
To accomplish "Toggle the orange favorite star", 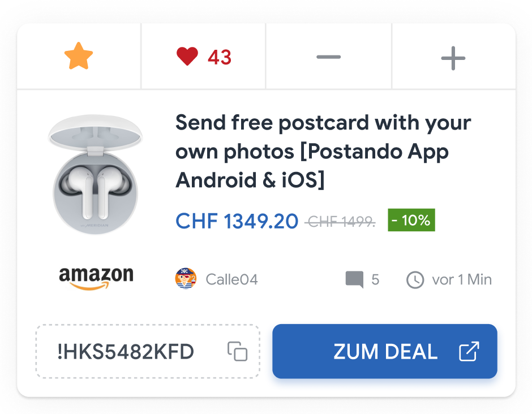I will 79,57.
